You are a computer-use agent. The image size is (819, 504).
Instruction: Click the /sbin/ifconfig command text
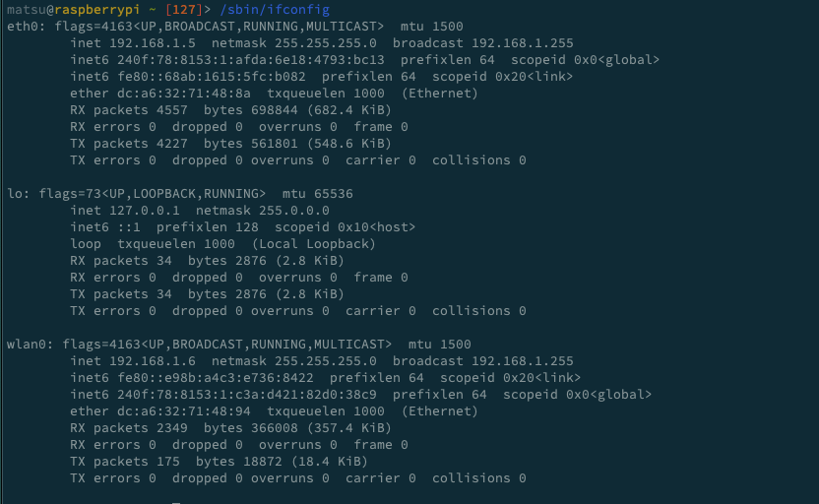point(275,10)
